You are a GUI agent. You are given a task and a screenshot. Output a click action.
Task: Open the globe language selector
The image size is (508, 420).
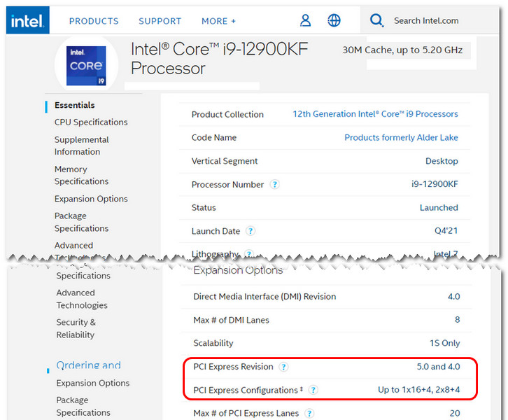pyautogui.click(x=334, y=20)
